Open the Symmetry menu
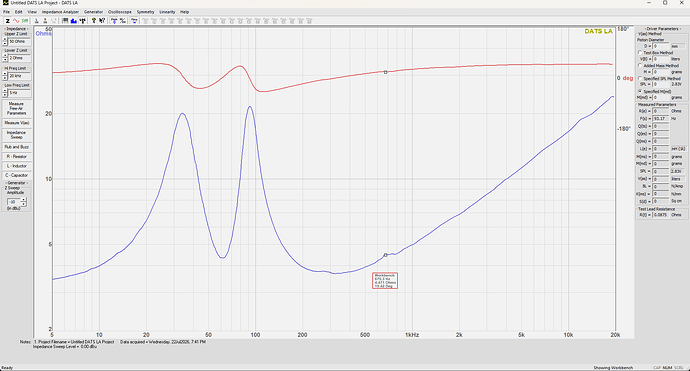The height and width of the screenshot is (371, 690). pyautogui.click(x=145, y=12)
